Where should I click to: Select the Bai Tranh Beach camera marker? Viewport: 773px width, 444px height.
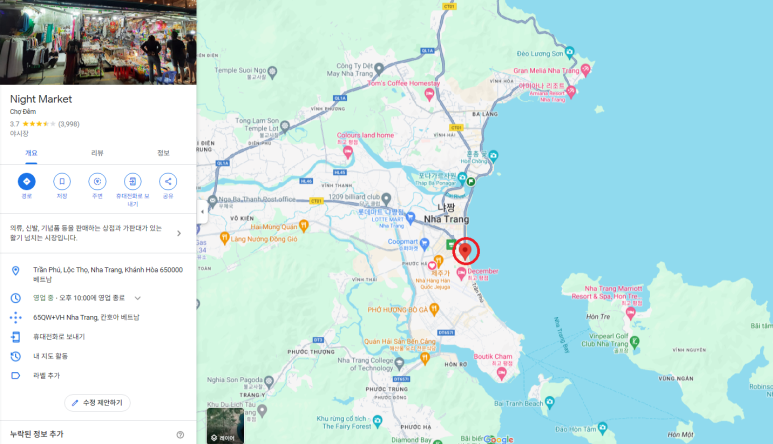tap(550, 403)
